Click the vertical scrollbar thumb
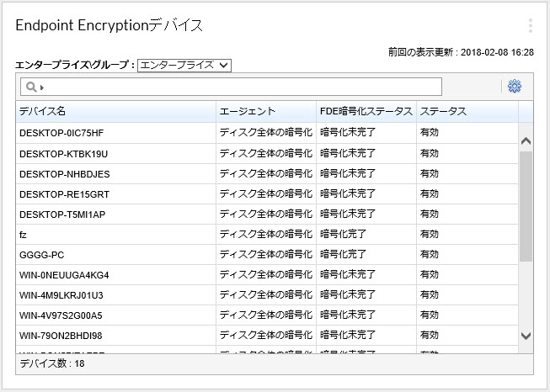The width and height of the screenshot is (550, 392). (526, 206)
